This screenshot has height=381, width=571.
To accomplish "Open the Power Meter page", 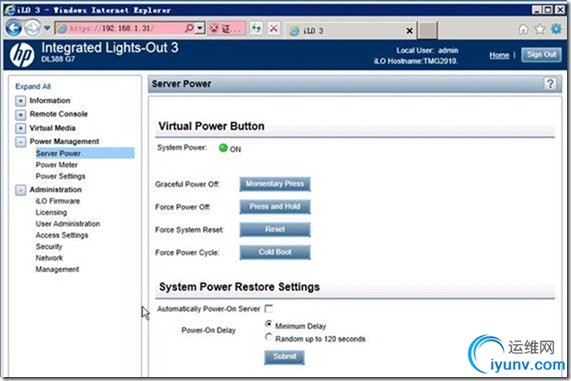I will click(56, 165).
